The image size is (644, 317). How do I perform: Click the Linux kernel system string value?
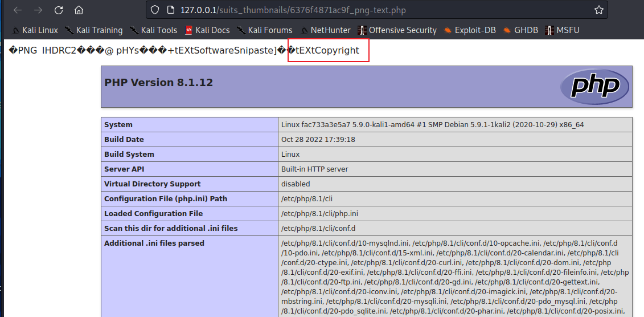click(x=433, y=125)
